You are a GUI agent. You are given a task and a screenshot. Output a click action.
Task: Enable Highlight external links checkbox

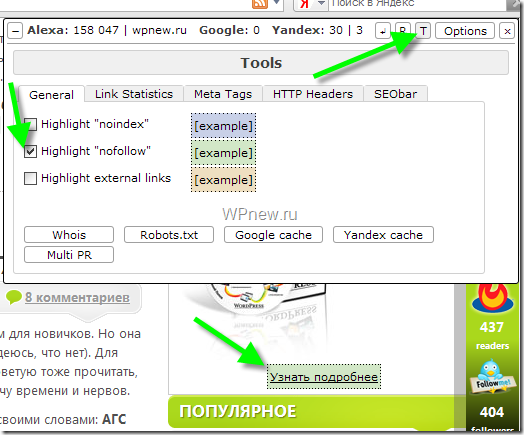(x=30, y=178)
